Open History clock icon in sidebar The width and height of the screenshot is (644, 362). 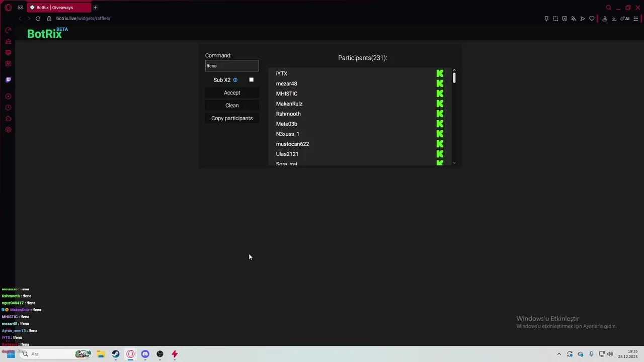tap(8, 108)
